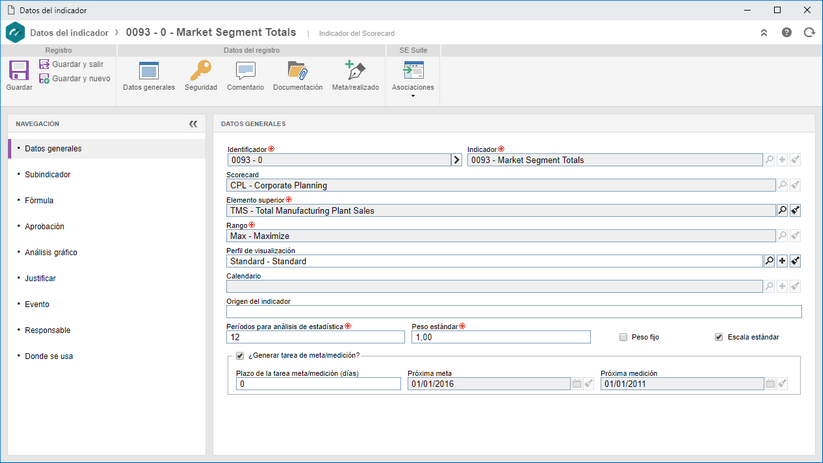Click Guardar y nuevo
The image size is (823, 463).
coord(75,79)
